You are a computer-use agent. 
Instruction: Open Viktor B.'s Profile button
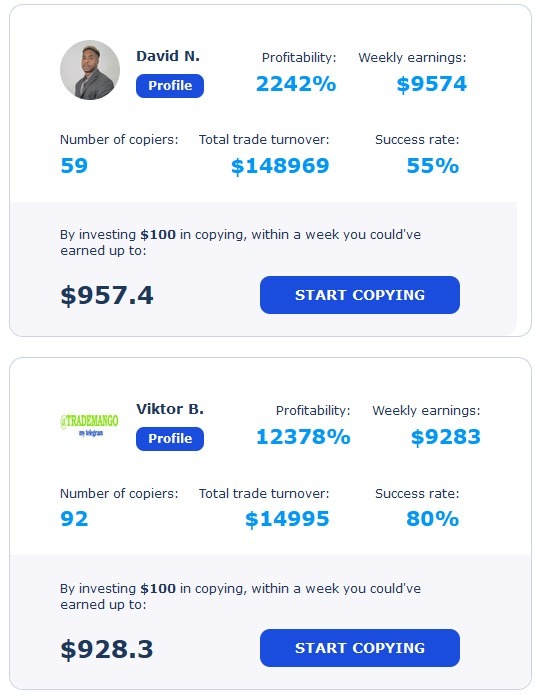pos(170,438)
